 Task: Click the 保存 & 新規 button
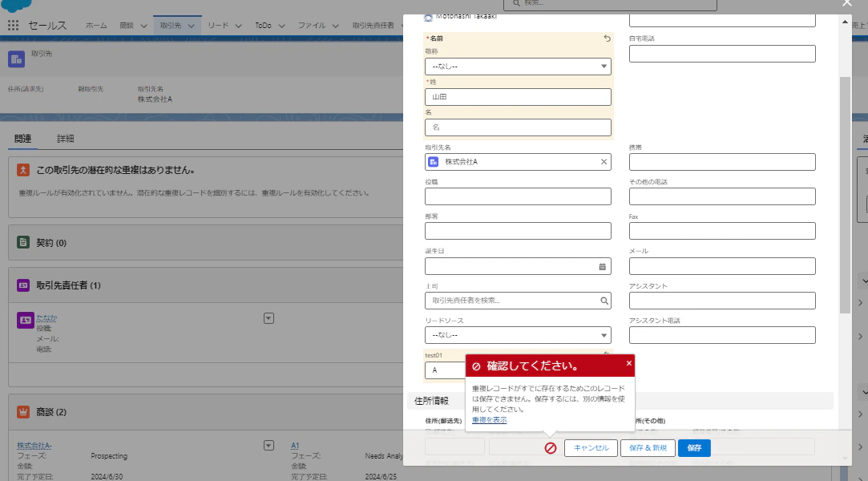click(648, 448)
